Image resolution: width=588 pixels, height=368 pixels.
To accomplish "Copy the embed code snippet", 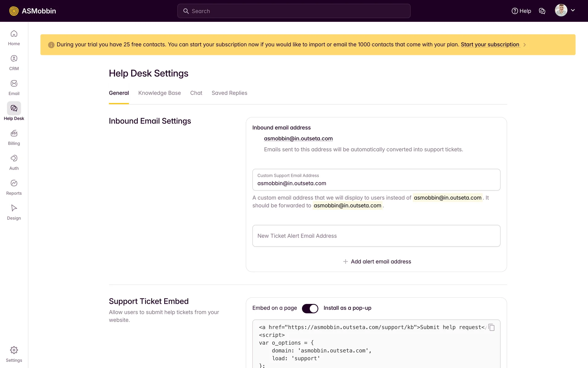I will point(492,327).
